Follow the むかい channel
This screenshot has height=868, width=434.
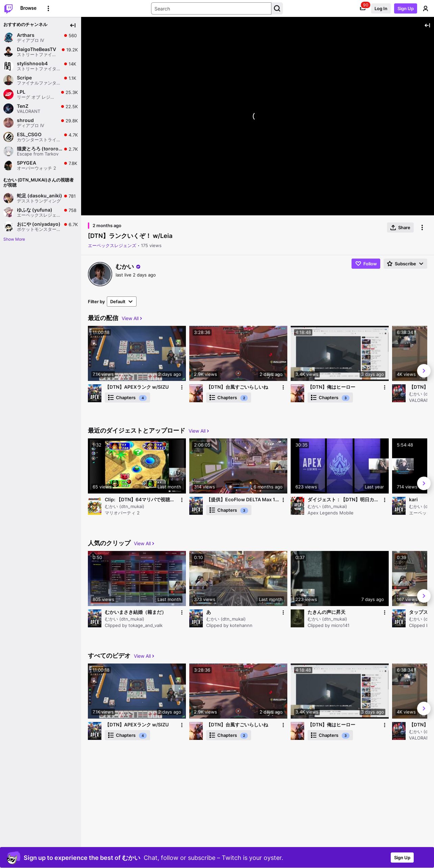coord(366,264)
